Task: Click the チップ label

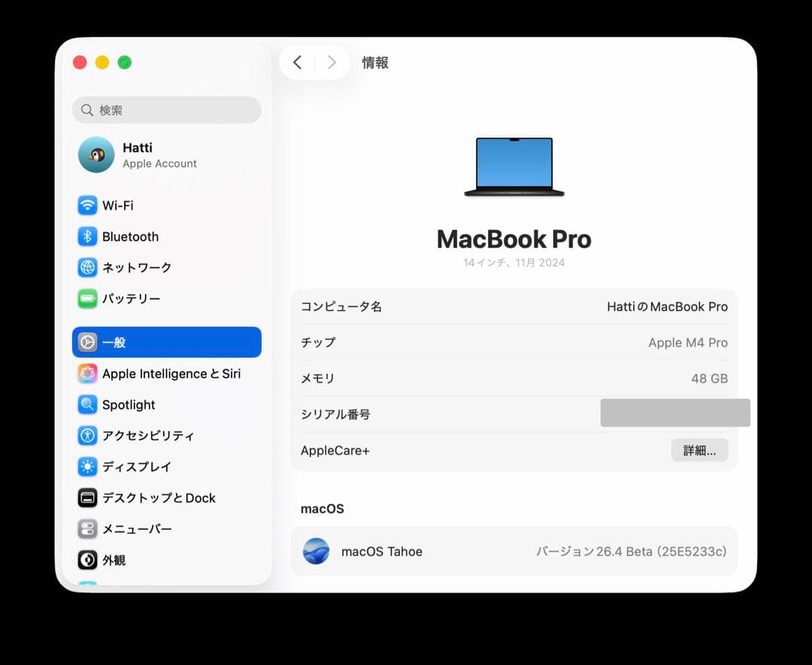Action: click(318, 343)
